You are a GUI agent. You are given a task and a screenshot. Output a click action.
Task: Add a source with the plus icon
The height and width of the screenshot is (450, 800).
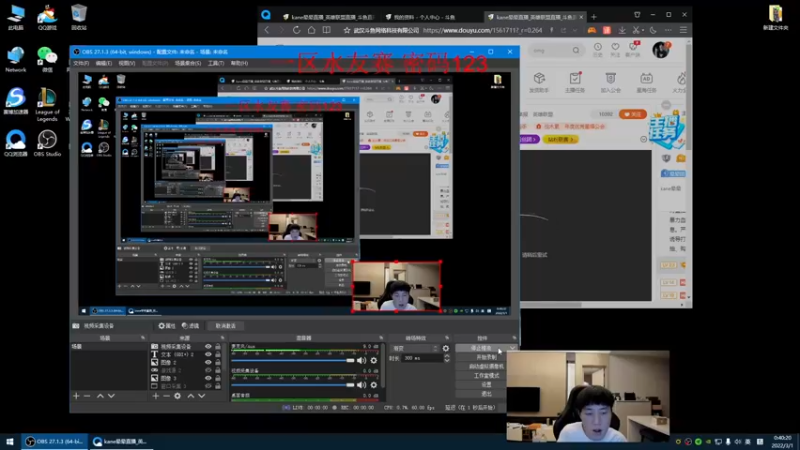point(156,396)
